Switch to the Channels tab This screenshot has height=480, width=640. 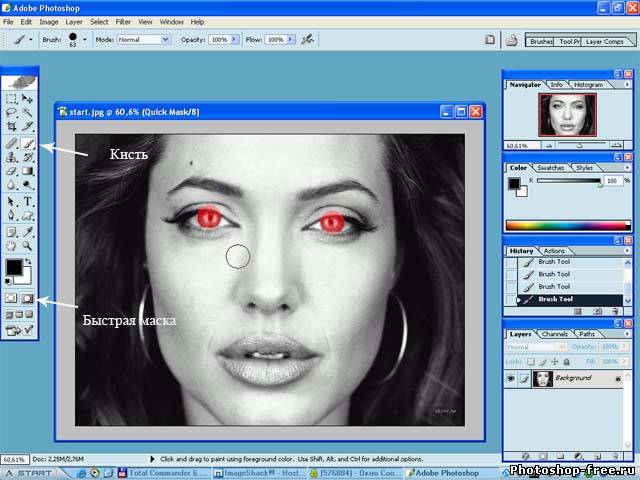(554, 333)
